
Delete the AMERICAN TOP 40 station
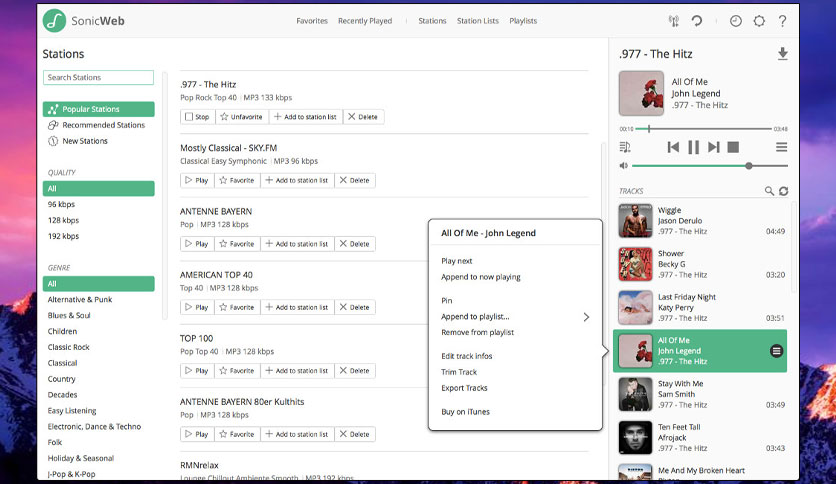point(355,307)
